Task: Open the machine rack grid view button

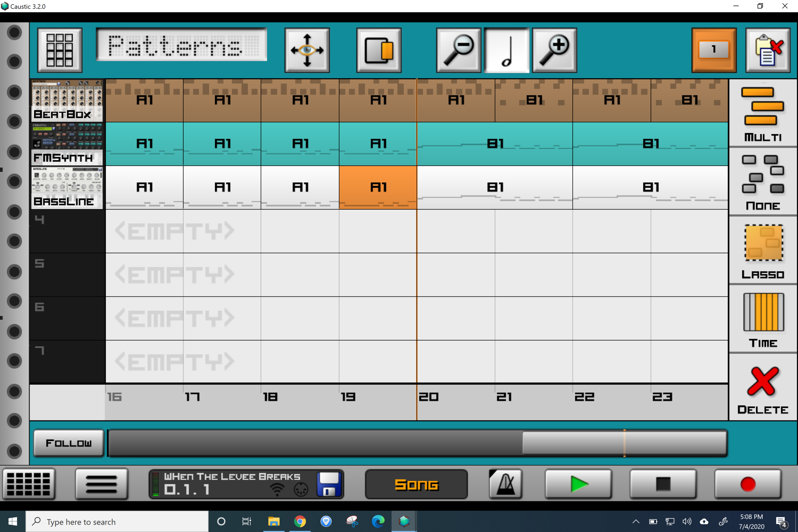Action: [29, 484]
